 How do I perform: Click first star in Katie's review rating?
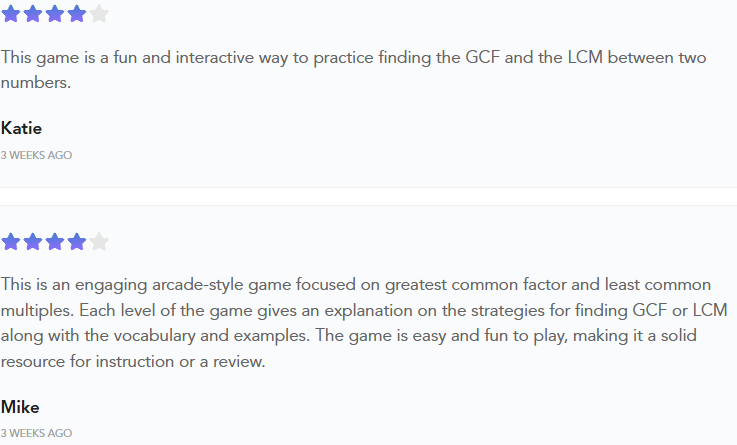(x=11, y=14)
